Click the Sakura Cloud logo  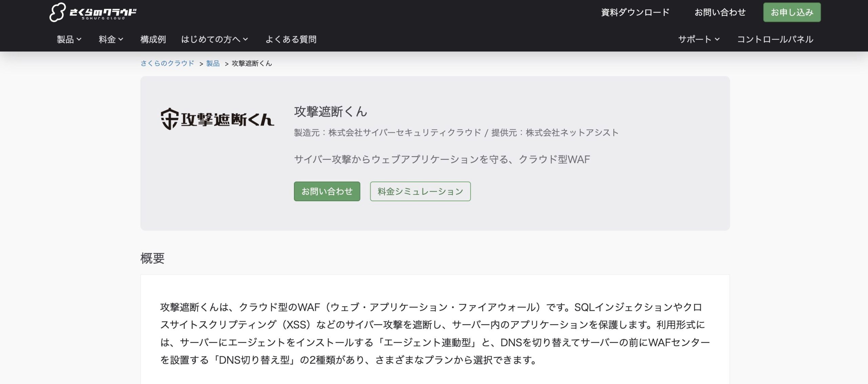click(x=93, y=12)
